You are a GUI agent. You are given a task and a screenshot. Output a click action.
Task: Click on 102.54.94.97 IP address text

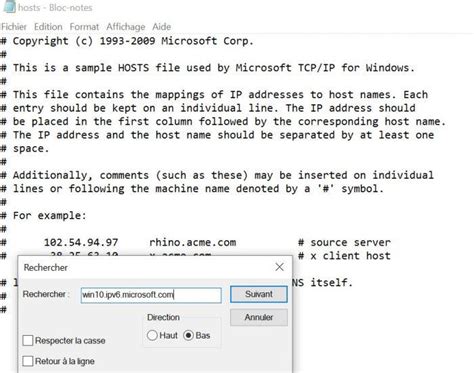[81, 242]
